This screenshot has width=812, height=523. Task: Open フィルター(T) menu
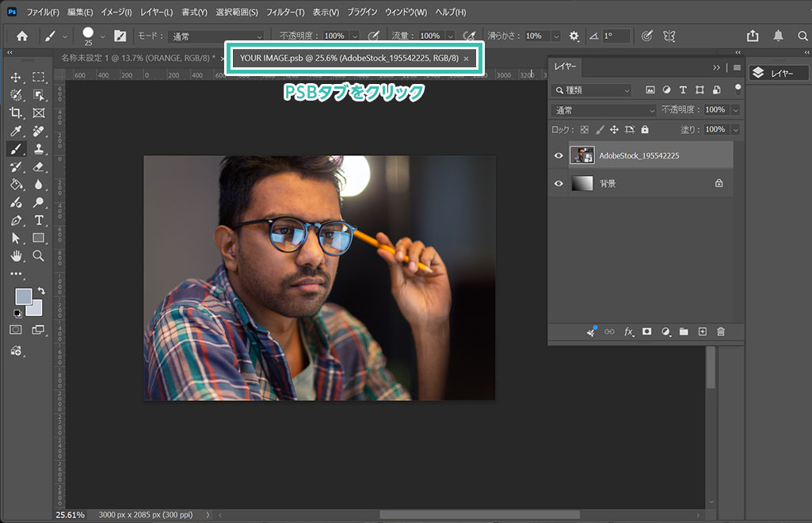285,12
